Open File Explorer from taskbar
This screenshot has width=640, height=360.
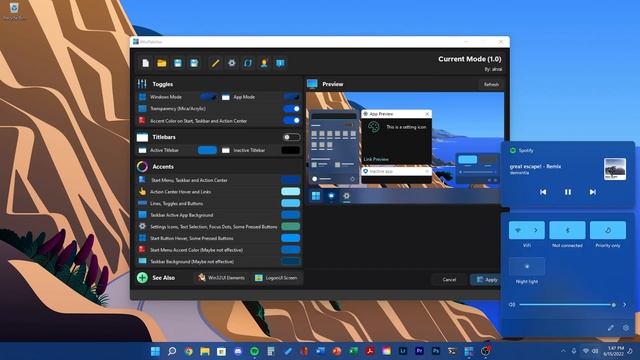[x=205, y=351]
